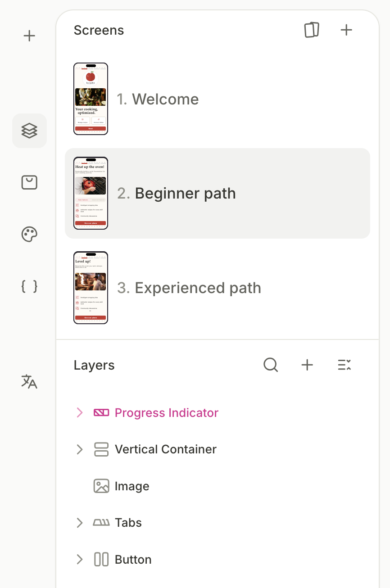
Task: Expand the Vertical Container layer
Action: pyautogui.click(x=80, y=449)
